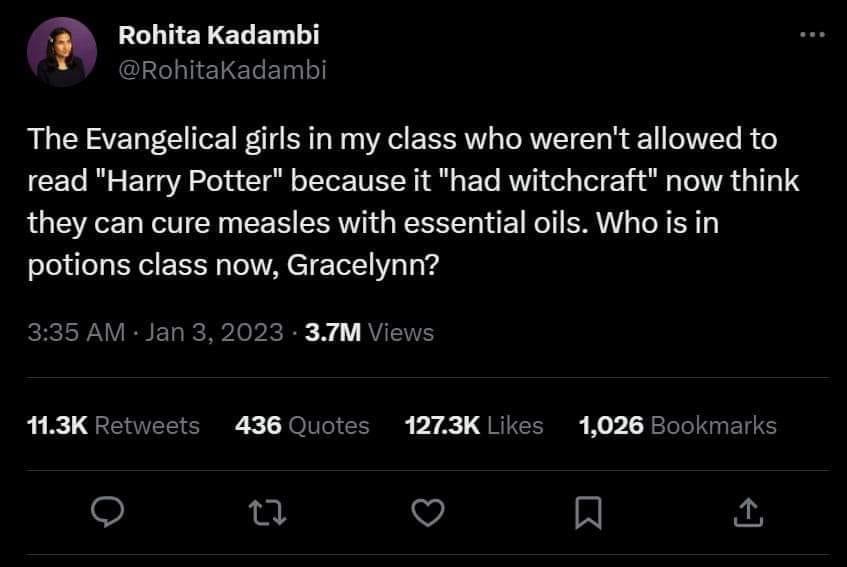Bookmark the tweet using the ribbon icon
This screenshot has width=847, height=567.
click(588, 513)
